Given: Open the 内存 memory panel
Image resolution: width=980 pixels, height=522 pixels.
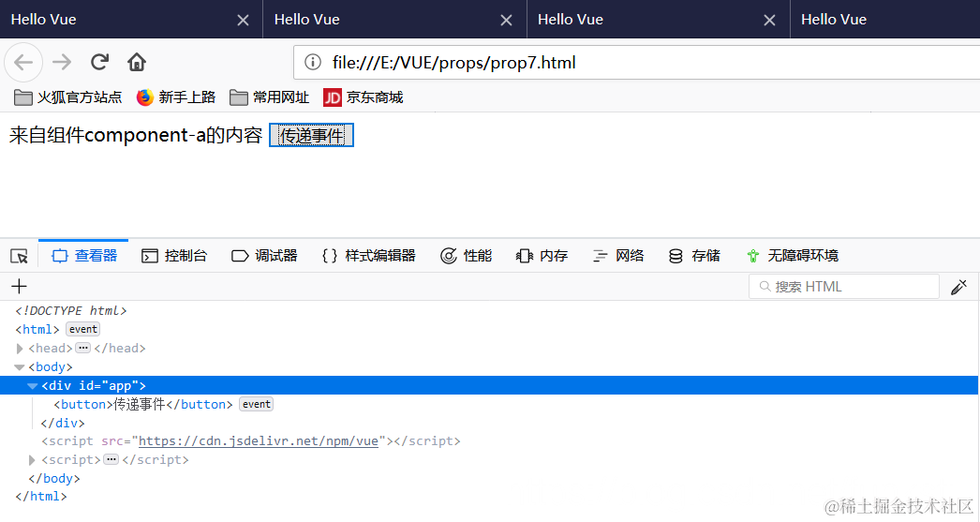Looking at the screenshot, I should click(x=542, y=256).
